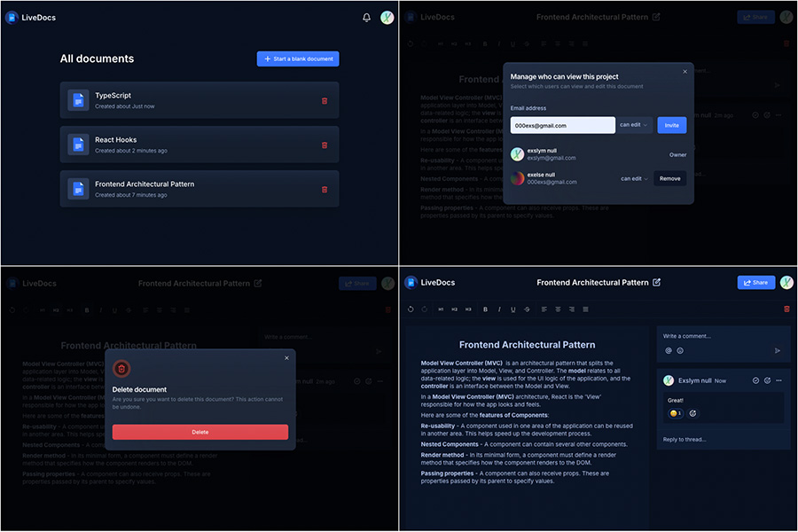Edit title pencil icon in undimmed editor
Screen dimensions: 798x532
click(656, 282)
